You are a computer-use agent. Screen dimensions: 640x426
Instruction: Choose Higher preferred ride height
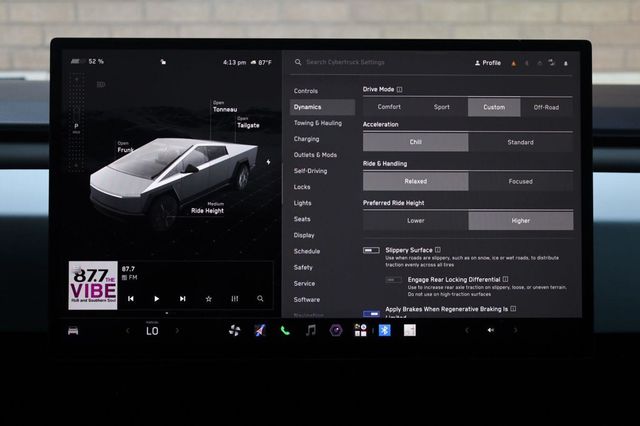click(521, 220)
